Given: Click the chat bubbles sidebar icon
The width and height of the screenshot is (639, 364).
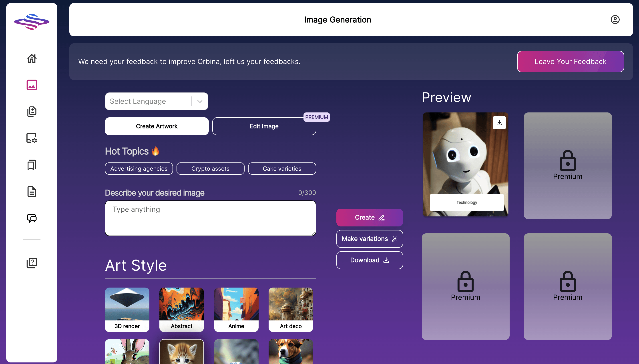Looking at the screenshot, I should (x=32, y=218).
